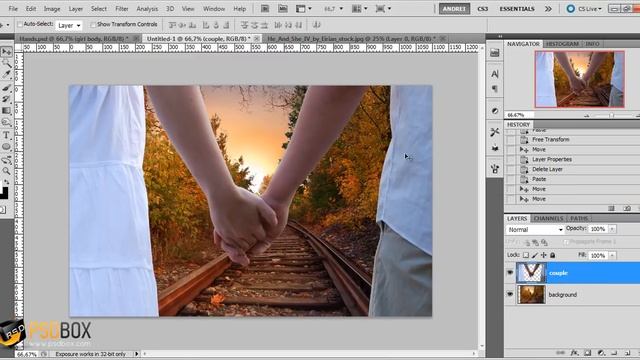Screen dimensions: 640x360
Task: Select the Gradient tool
Action: [6, 111]
